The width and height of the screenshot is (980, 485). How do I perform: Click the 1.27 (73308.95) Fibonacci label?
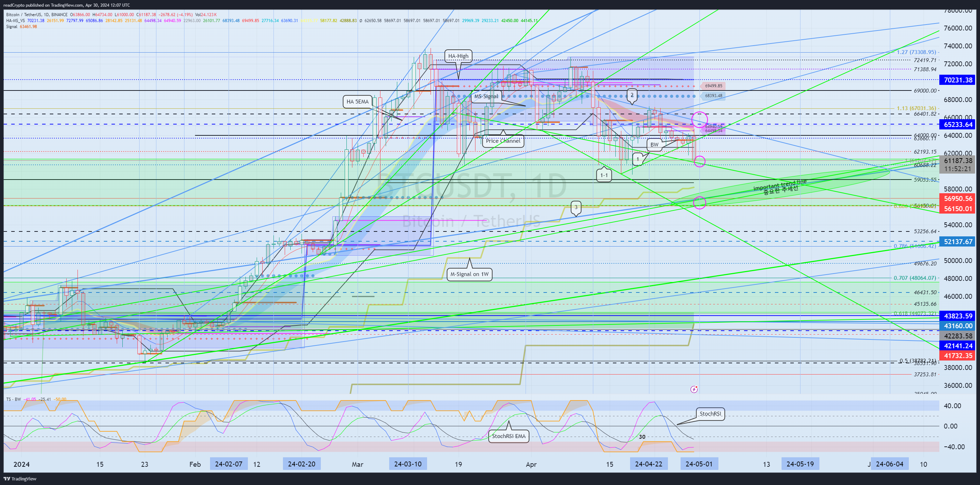point(916,52)
